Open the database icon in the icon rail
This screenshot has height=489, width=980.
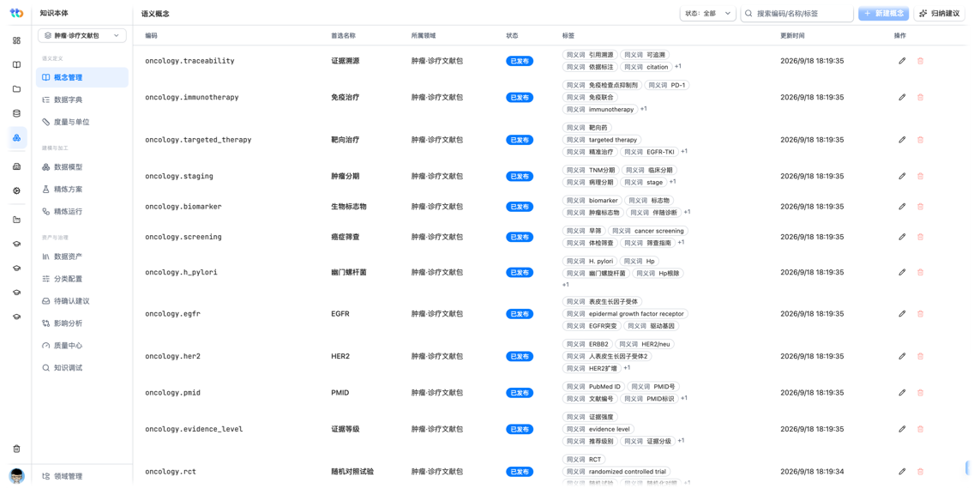tap(17, 113)
